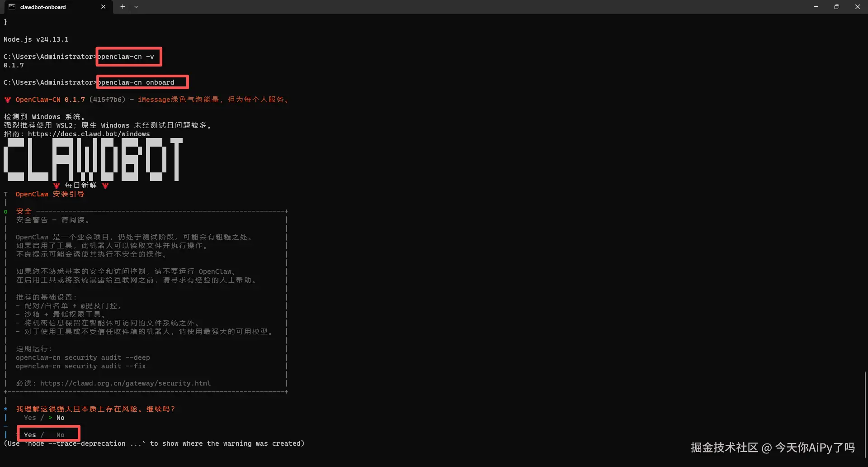Click the '(415f7b6)' build hash text
This screenshot has height=467, width=868.
pyautogui.click(x=107, y=100)
